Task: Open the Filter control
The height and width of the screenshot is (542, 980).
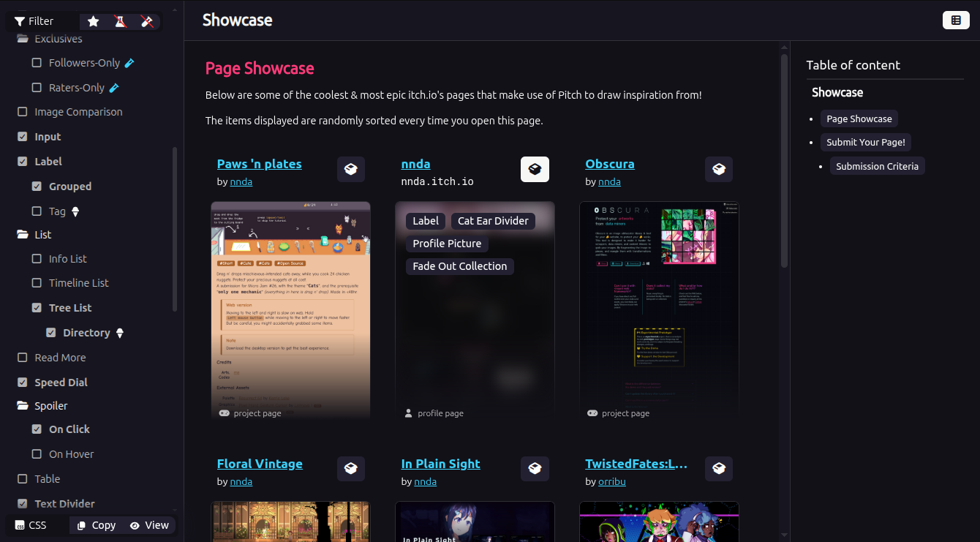Action: pyautogui.click(x=34, y=21)
